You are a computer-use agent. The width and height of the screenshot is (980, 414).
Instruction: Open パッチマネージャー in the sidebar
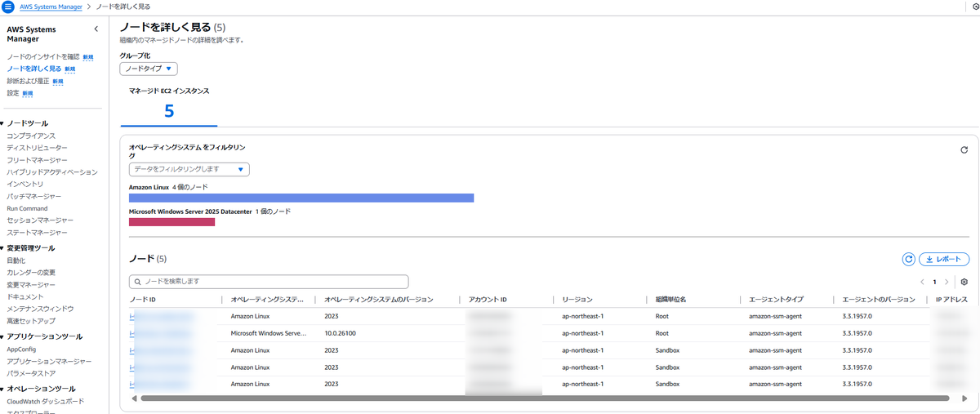[x=34, y=196]
